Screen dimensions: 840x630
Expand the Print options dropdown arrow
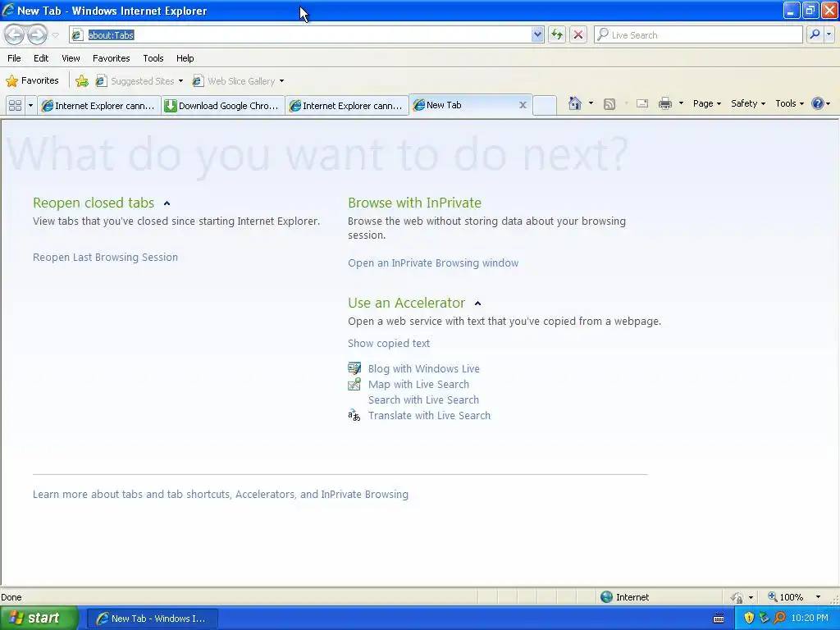point(681,103)
